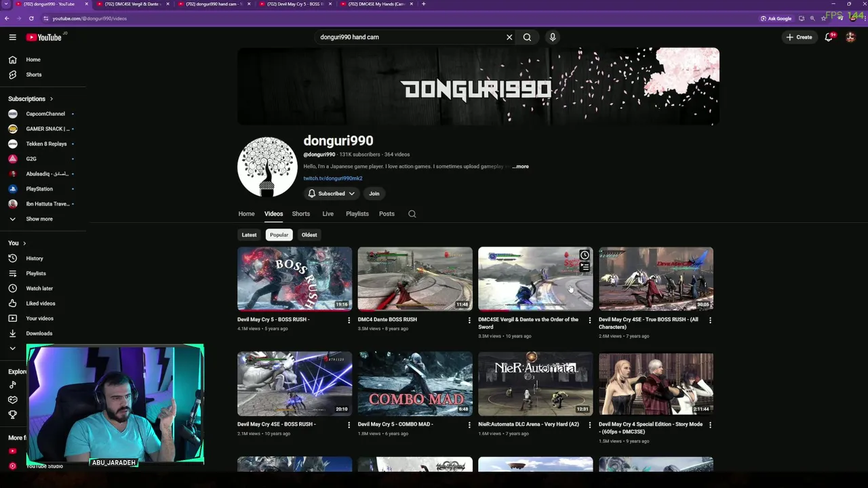The width and height of the screenshot is (868, 488).
Task: Open Playlists in sidebar
Action: [35, 273]
